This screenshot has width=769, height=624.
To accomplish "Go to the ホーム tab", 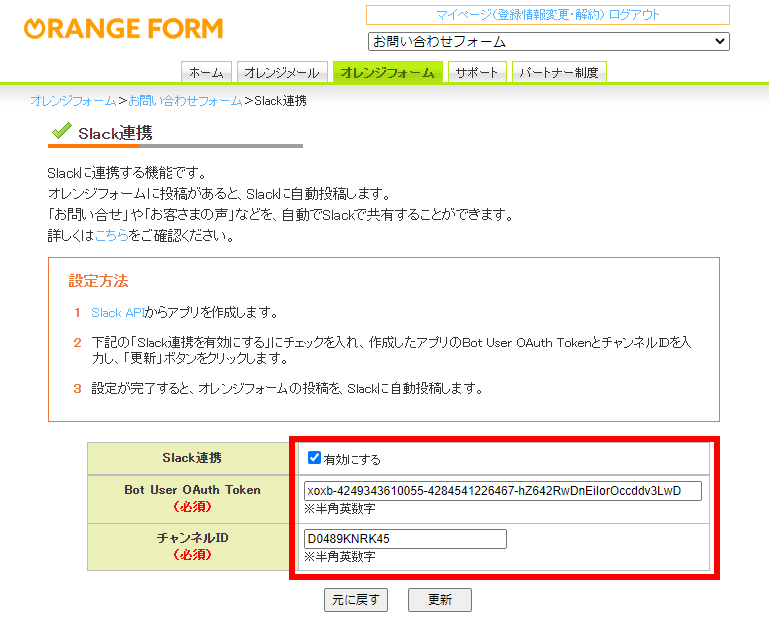I will point(206,73).
